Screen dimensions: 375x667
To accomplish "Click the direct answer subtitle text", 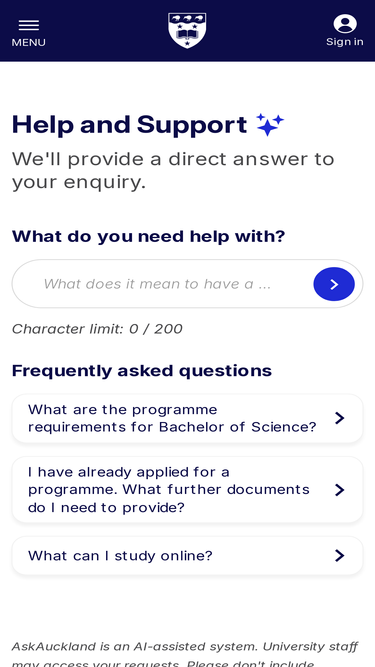I will (x=173, y=171).
